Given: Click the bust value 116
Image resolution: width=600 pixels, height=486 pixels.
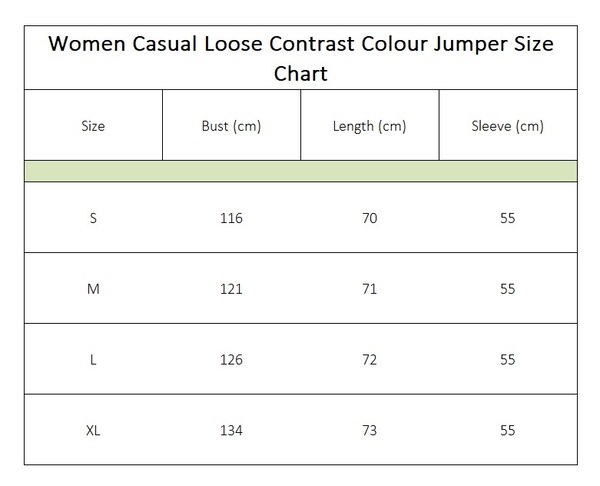Looking at the screenshot, I should click(x=232, y=218).
